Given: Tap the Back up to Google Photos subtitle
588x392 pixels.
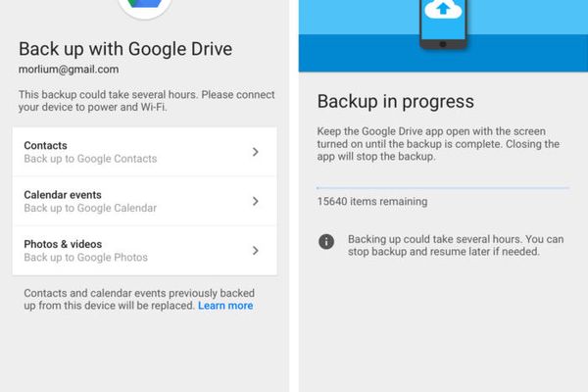Looking at the screenshot, I should (86, 258).
